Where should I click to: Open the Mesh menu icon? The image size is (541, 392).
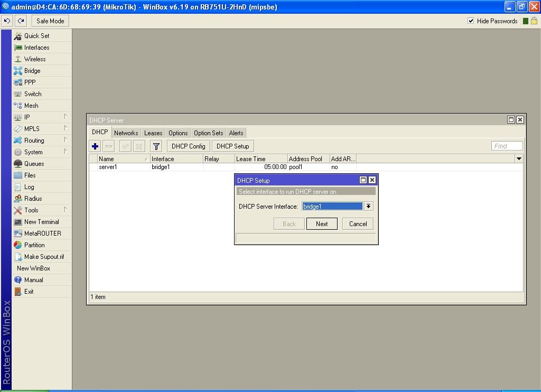18,106
